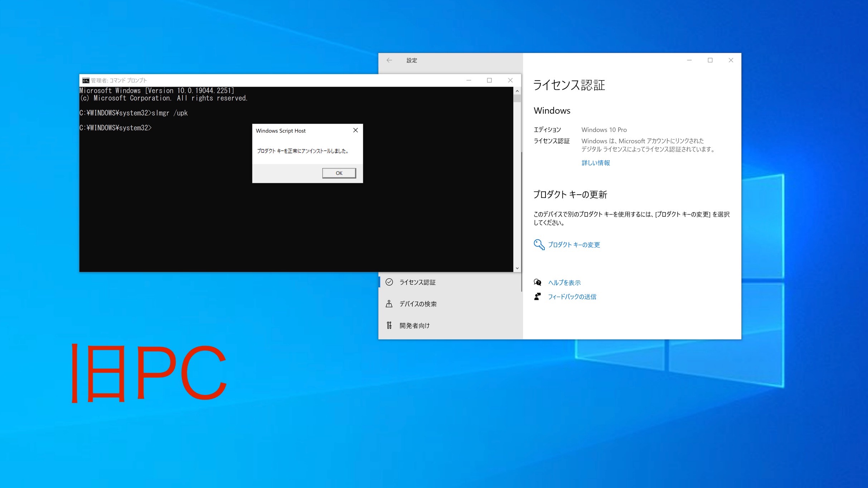The image size is (868, 488).
Task: Close the Windows Script Host dialog with its X
Action: [x=355, y=130]
